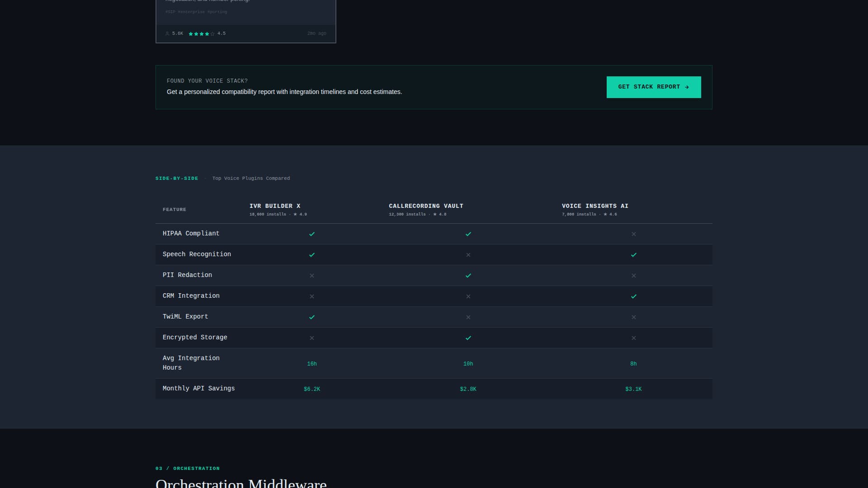Click the PII Redaction row label
This screenshot has width=868, height=488.
pyautogui.click(x=187, y=275)
